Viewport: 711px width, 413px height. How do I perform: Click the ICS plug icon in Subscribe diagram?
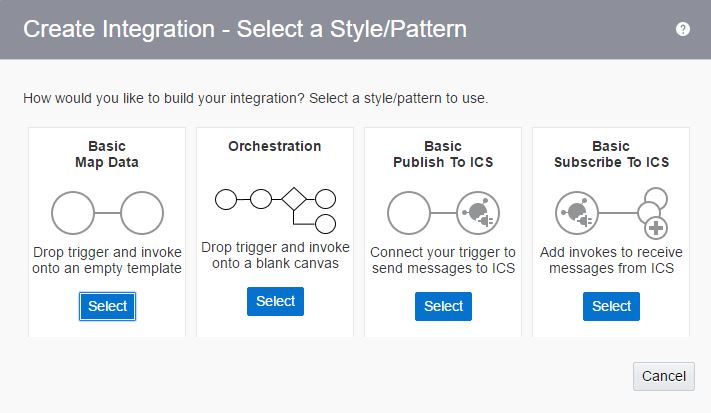click(x=577, y=213)
